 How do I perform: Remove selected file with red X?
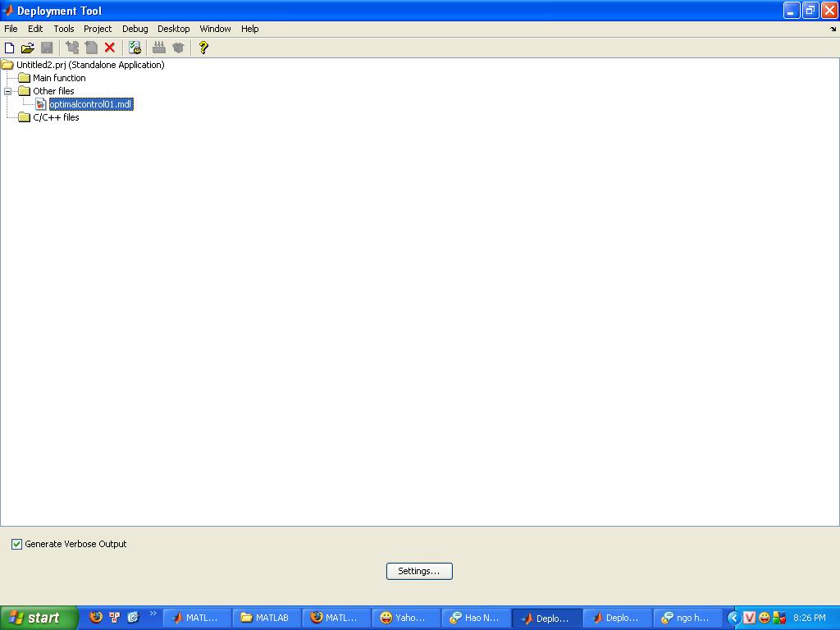coord(110,48)
